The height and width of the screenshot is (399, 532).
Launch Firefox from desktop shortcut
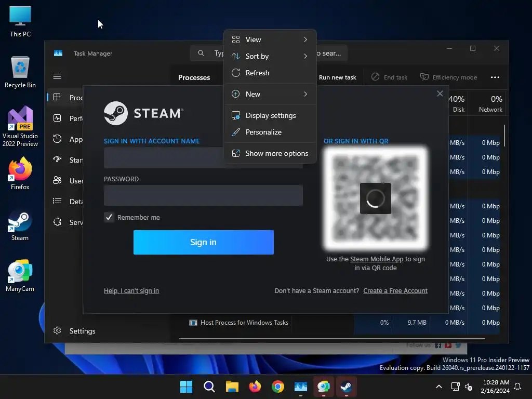tap(20, 174)
